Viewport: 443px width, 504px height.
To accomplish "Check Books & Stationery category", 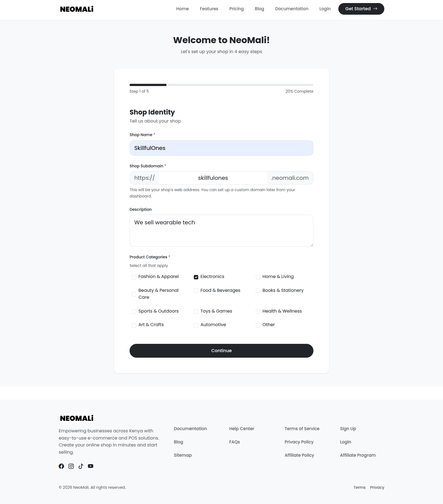I will [x=258, y=291].
